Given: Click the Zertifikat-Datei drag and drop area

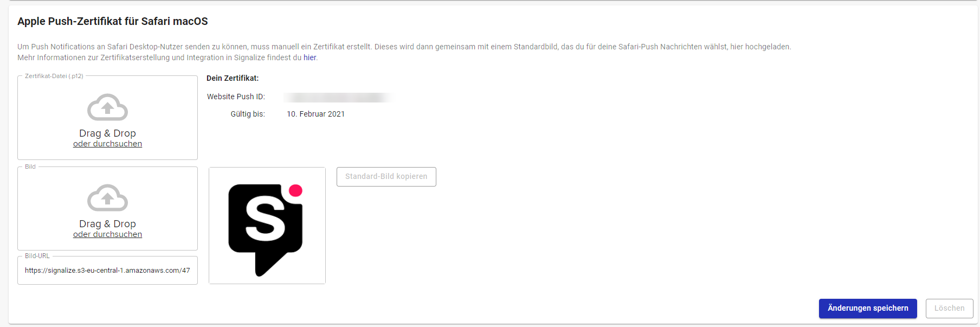Looking at the screenshot, I should [107, 118].
